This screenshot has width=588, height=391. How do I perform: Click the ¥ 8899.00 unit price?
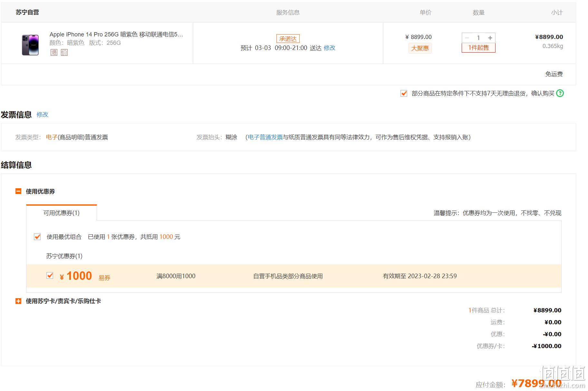[x=419, y=37]
